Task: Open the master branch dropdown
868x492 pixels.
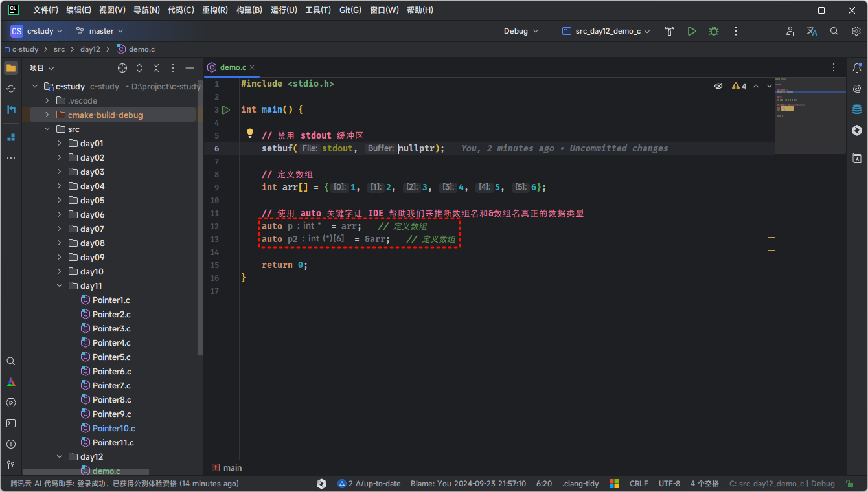Action: coord(100,31)
